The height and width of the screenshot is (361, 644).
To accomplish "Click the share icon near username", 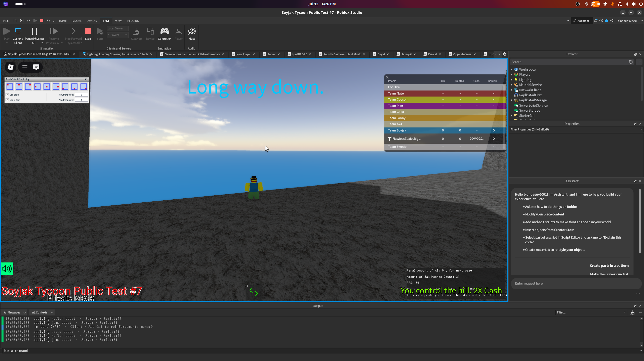I will (612, 21).
